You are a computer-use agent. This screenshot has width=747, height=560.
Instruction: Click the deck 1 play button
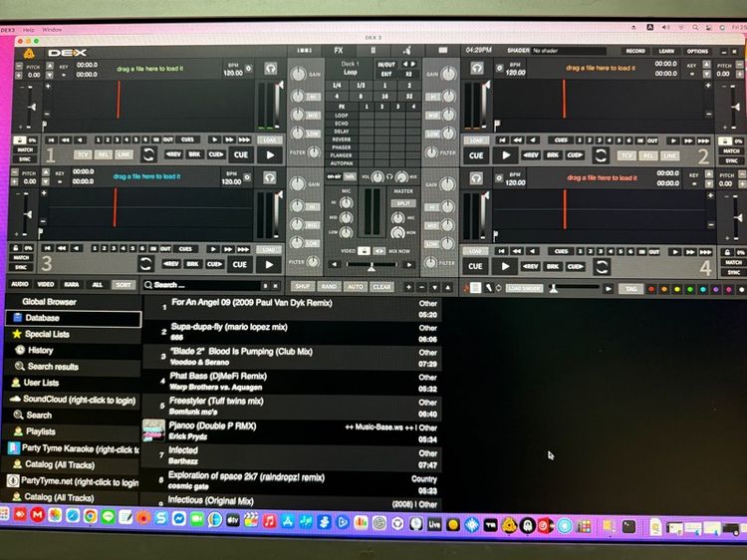(x=270, y=154)
